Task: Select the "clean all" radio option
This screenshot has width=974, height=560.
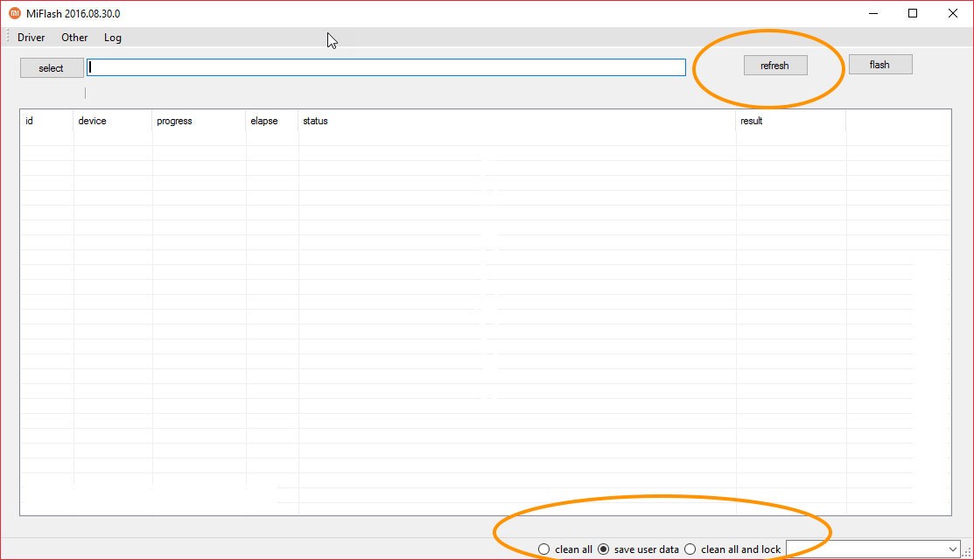Action: coord(544,549)
